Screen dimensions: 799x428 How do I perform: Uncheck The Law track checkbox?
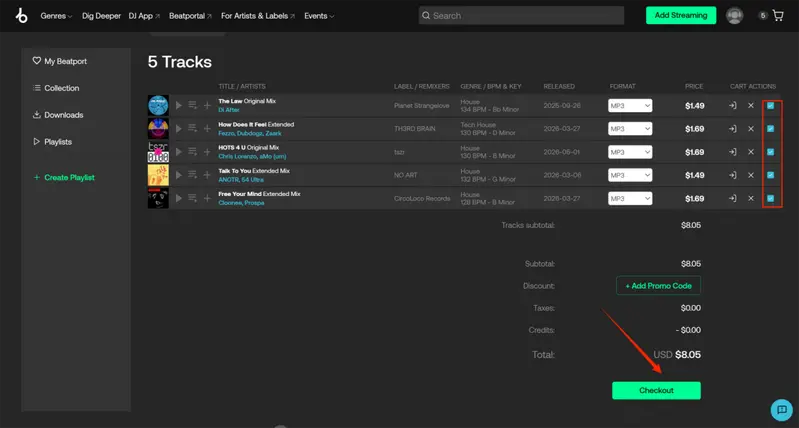click(770, 105)
